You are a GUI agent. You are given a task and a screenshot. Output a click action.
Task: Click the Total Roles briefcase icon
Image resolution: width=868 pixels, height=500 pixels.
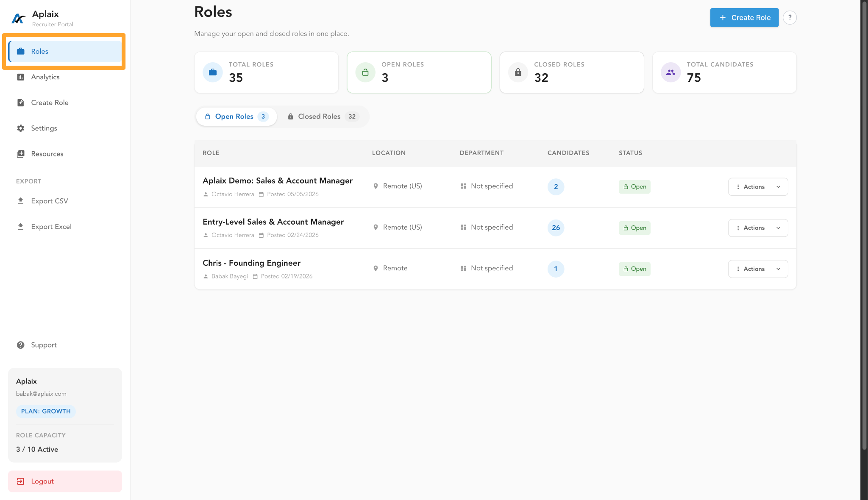213,72
